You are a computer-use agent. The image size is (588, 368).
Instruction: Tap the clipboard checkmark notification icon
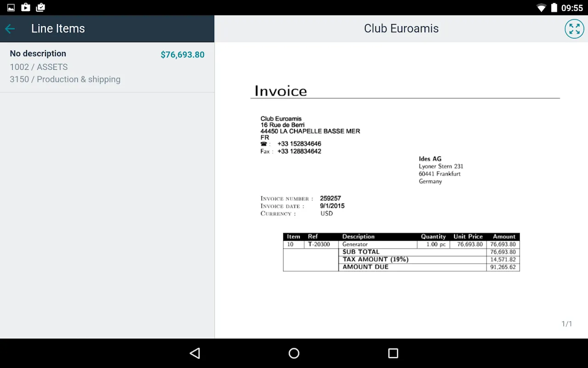tap(40, 7)
